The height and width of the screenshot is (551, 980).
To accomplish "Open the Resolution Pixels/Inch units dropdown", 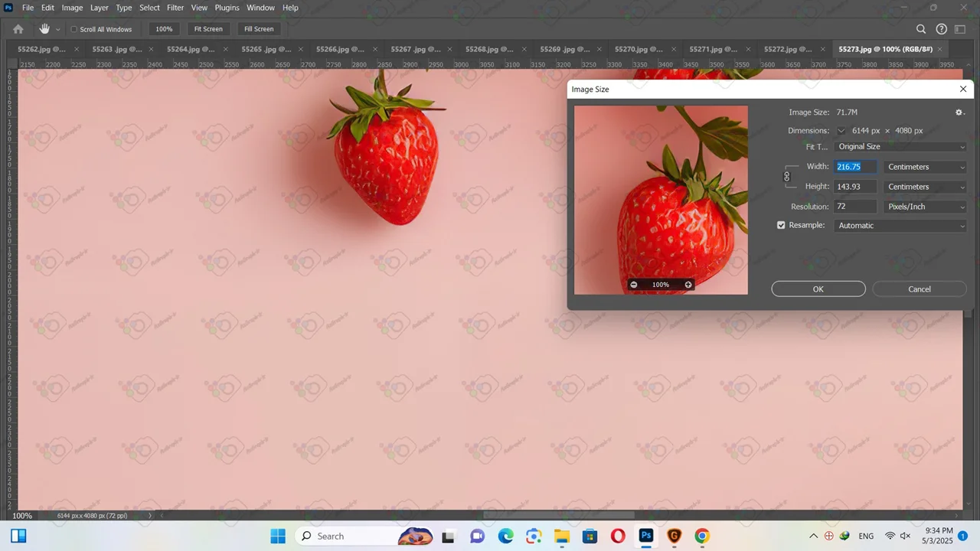I will [x=925, y=207].
